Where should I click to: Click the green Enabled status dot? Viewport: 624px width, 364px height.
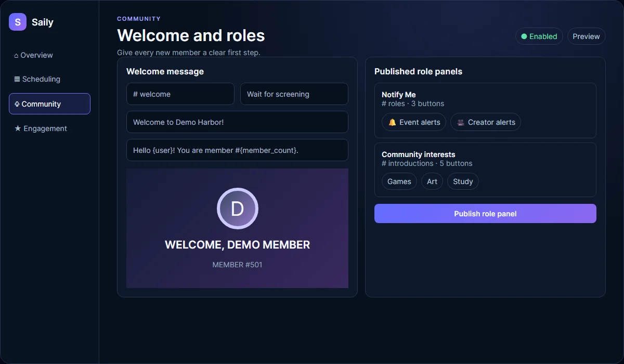point(524,36)
